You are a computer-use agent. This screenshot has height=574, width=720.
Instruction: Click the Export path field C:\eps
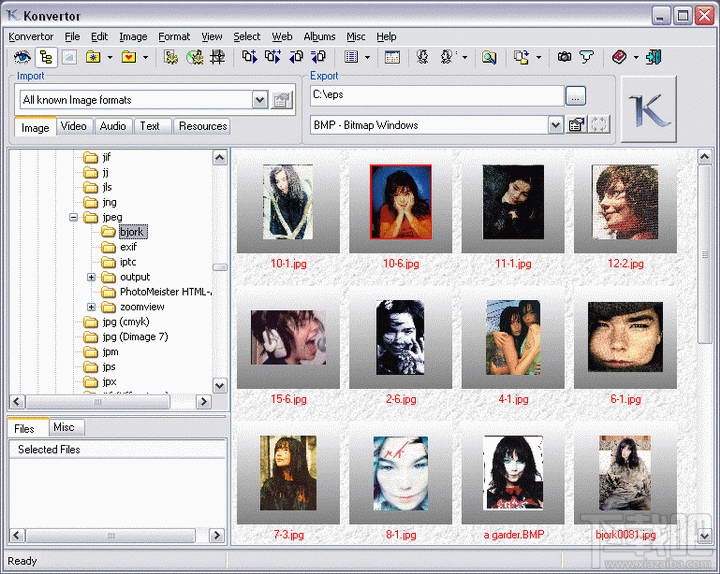click(437, 95)
